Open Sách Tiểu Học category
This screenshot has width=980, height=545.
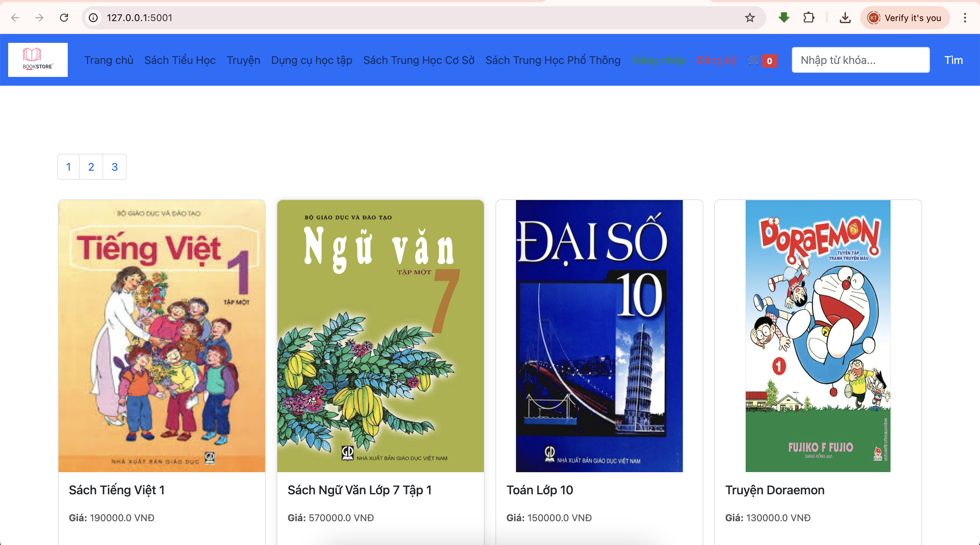(180, 60)
